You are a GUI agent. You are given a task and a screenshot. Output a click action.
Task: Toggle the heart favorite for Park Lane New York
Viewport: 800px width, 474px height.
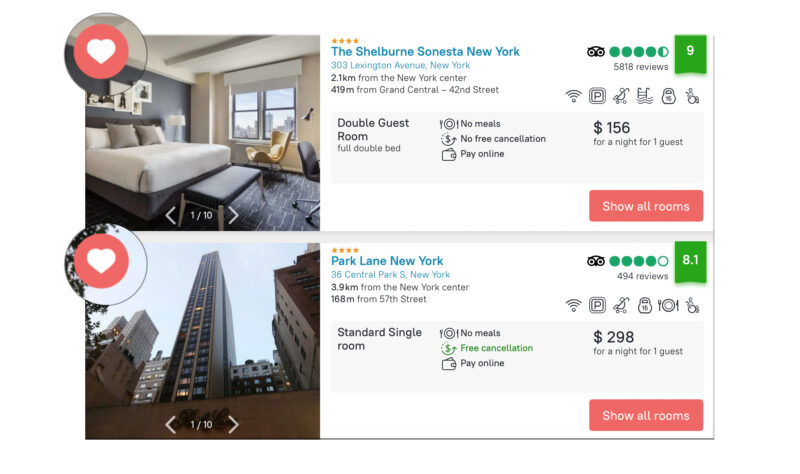click(101, 261)
